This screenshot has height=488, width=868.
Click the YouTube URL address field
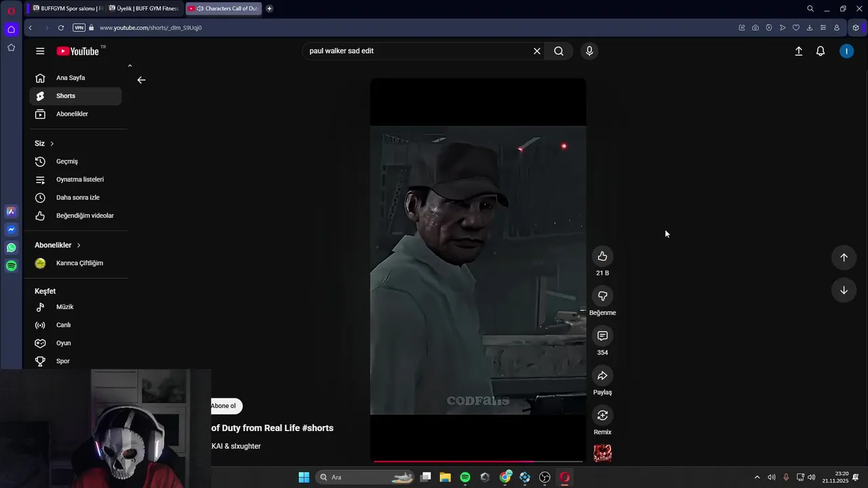[x=151, y=28]
